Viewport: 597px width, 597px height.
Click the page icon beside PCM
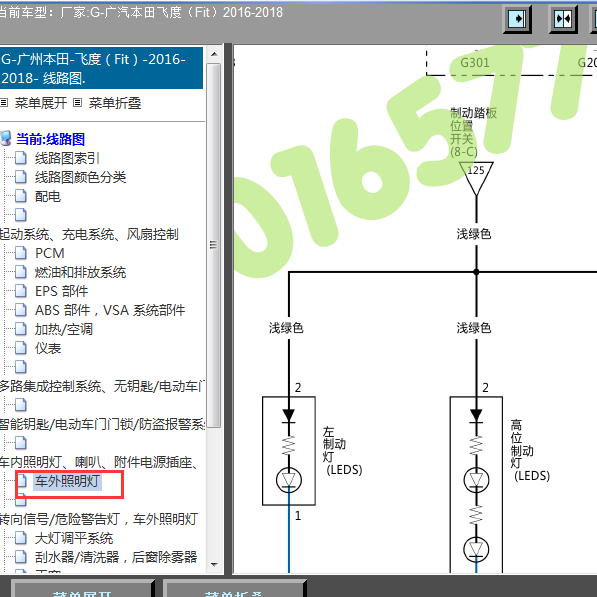pyautogui.click(x=21, y=253)
